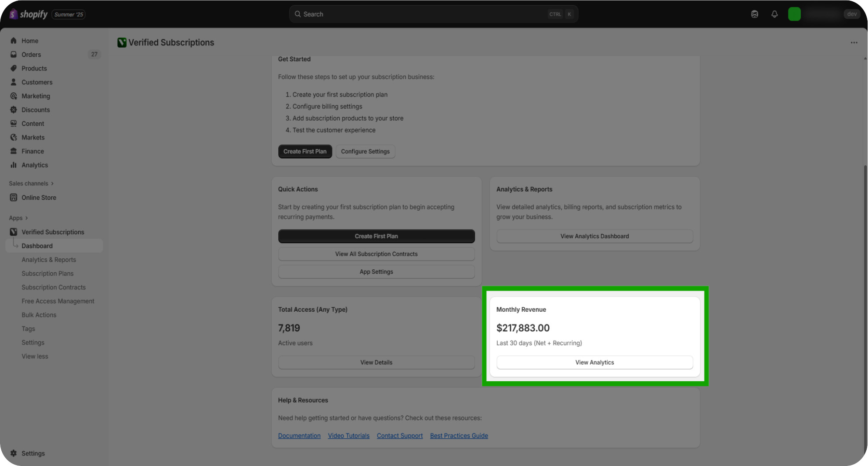Viewport: 868px width, 466px height.
Task: Click the Customers person icon
Action: click(14, 82)
